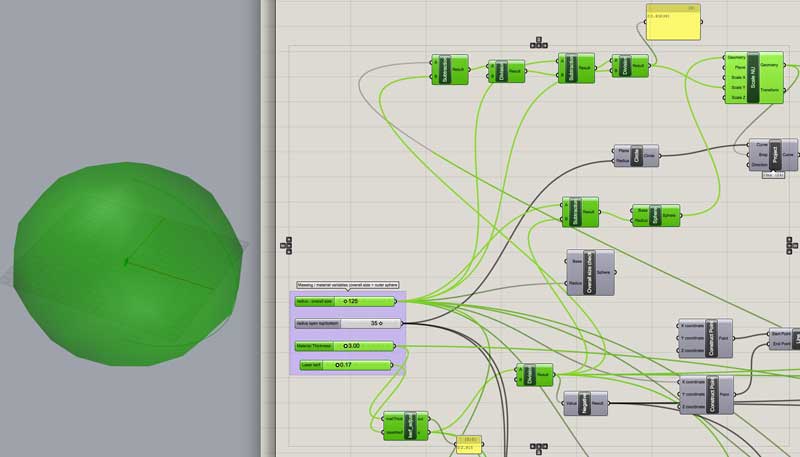Image resolution: width=800 pixels, height=457 pixels.
Task: Click the Start Point input on Line node
Action: point(781,334)
